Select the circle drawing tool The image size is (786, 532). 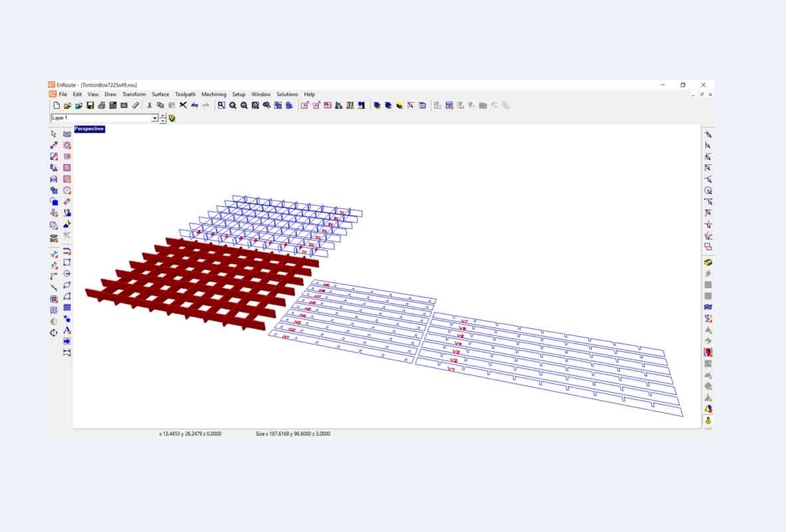(67, 274)
